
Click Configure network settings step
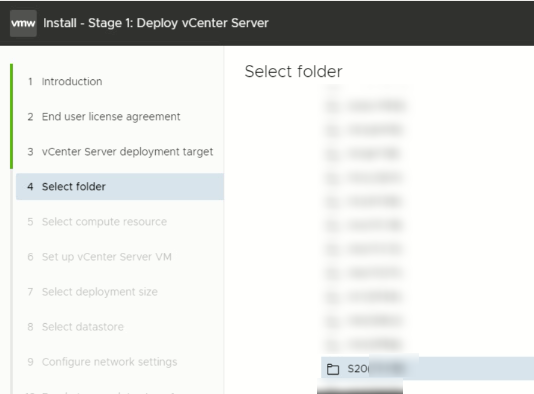tap(109, 362)
